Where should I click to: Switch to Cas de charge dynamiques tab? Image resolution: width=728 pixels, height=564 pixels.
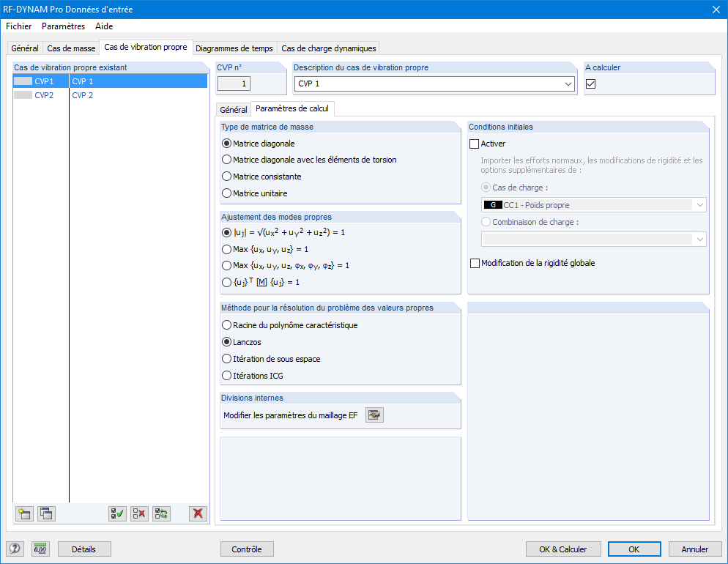[x=329, y=48]
